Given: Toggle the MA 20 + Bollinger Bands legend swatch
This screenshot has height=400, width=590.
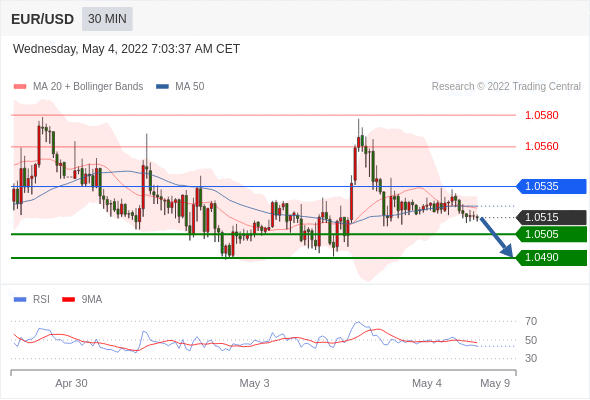Looking at the screenshot, I should [x=20, y=87].
